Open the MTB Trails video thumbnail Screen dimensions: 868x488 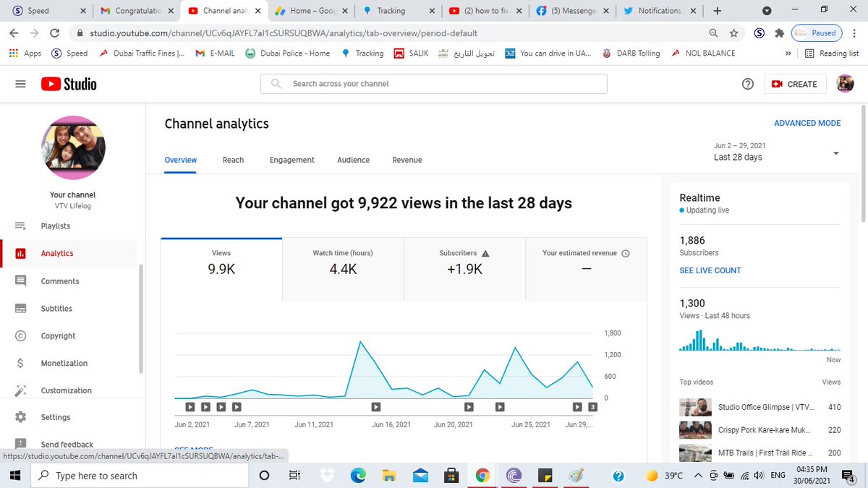point(695,453)
